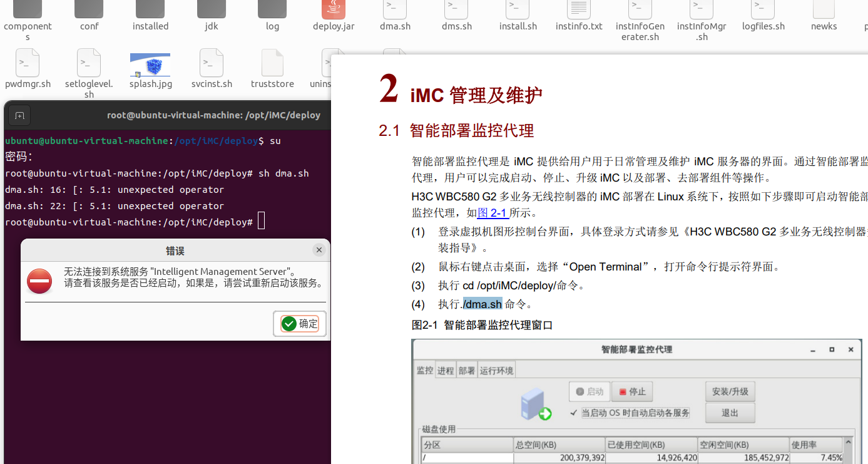This screenshot has width=868, height=464.
Task: Click the 图2-1 智能部署监控代理窗口 figure caption
Action: tap(483, 325)
